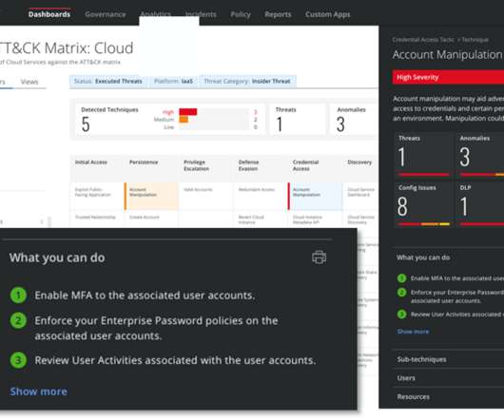Image resolution: width=504 pixels, height=420 pixels.
Task: Click the Exploit Public-Facing Application cell
Action: coord(96,196)
